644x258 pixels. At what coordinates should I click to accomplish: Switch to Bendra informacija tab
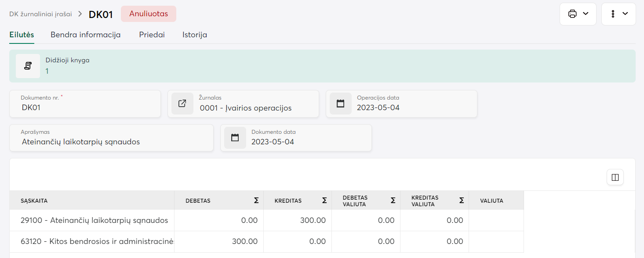(85, 35)
